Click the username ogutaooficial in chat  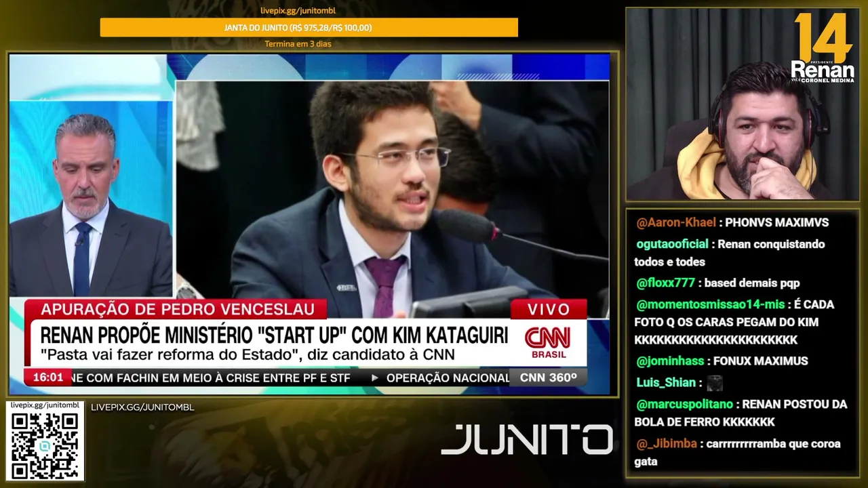coord(672,244)
